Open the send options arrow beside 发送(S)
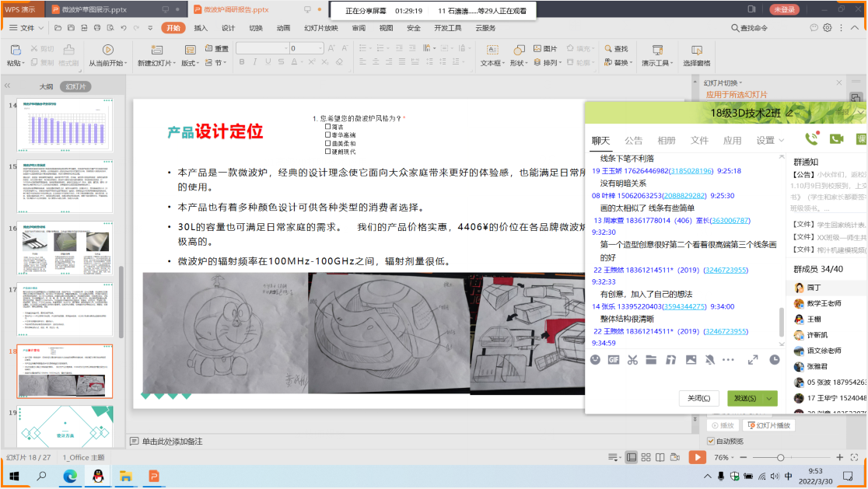This screenshot has height=489, width=868. pyautogui.click(x=769, y=398)
